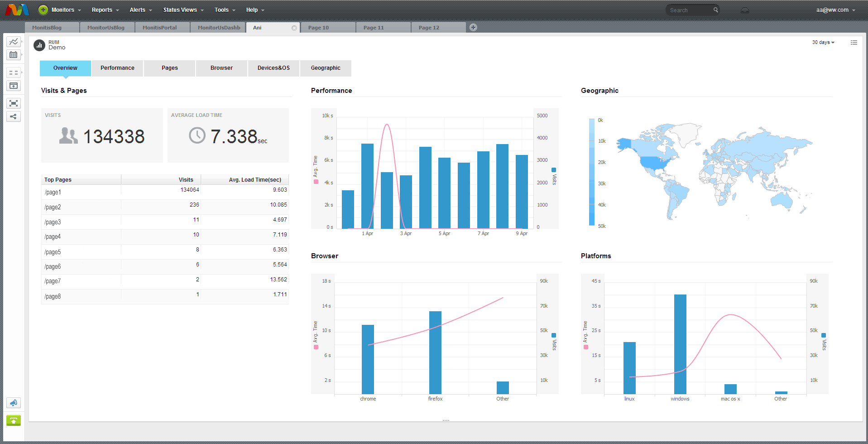Toggle the pink Avg. Time legend on Performance chart
Image resolution: width=868 pixels, height=444 pixels.
pyautogui.click(x=316, y=181)
